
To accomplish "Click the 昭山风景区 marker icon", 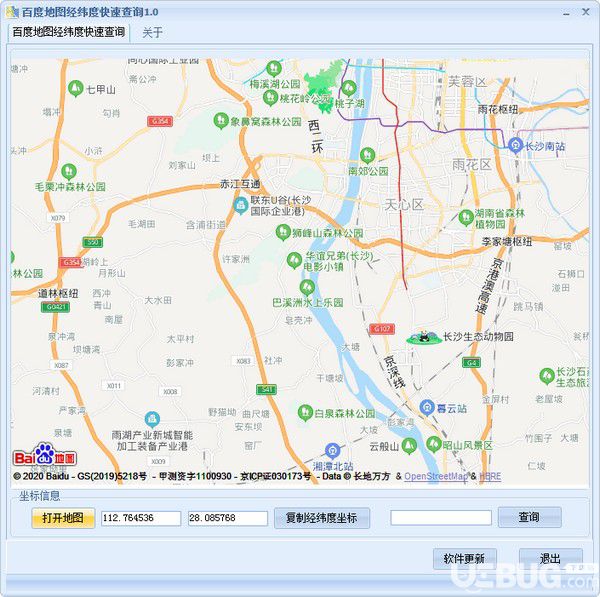I will 434,444.
